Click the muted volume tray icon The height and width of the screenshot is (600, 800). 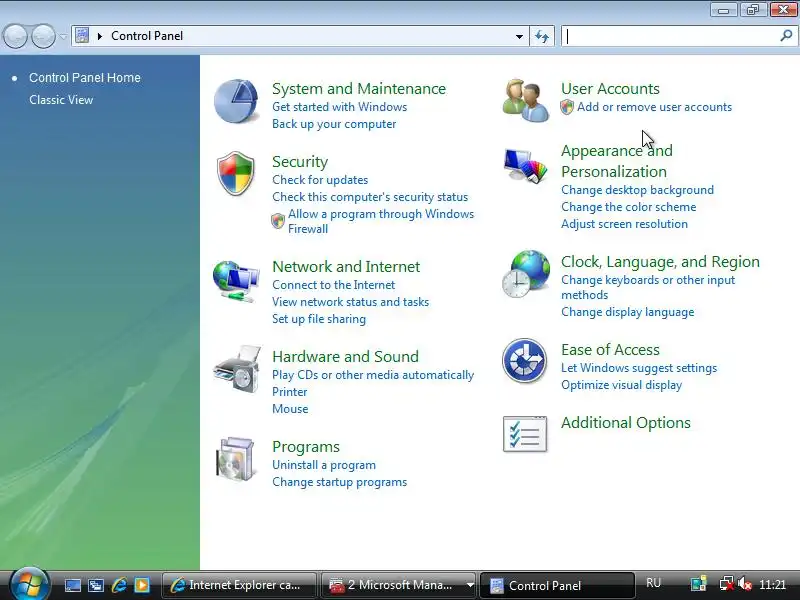pos(745,584)
